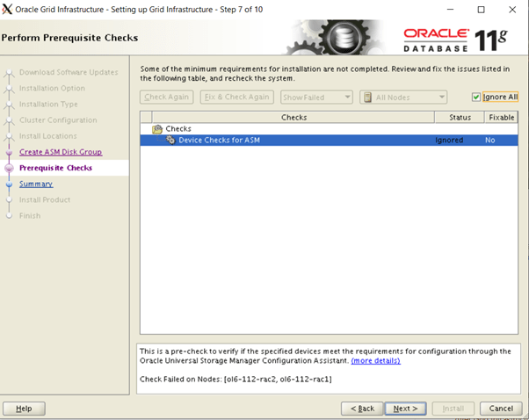Click the Prerequisite Checks step bullet
The image size is (529, 420).
pyautogui.click(x=10, y=168)
